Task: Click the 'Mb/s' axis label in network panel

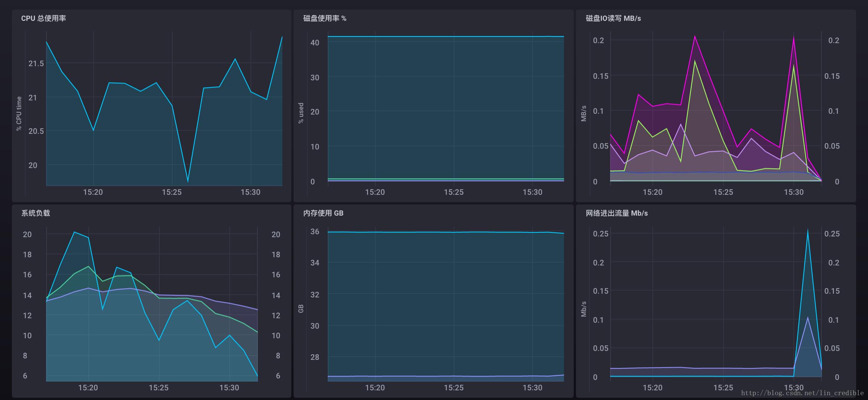Action: click(x=584, y=309)
